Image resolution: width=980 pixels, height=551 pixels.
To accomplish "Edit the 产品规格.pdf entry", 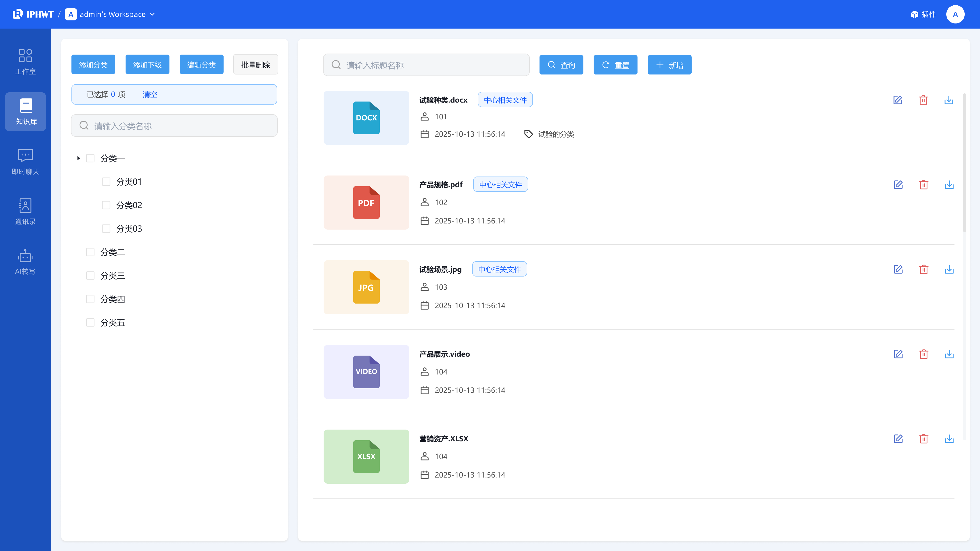I will point(898,185).
